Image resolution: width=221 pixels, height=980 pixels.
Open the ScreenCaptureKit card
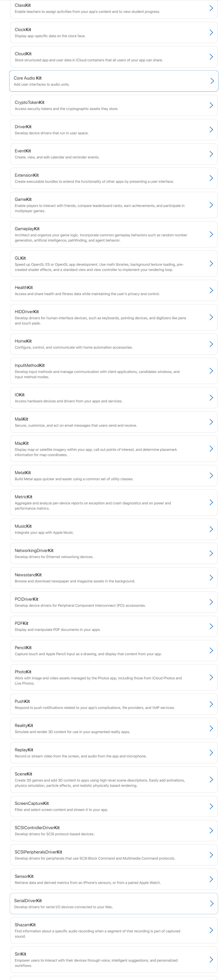click(x=114, y=806)
